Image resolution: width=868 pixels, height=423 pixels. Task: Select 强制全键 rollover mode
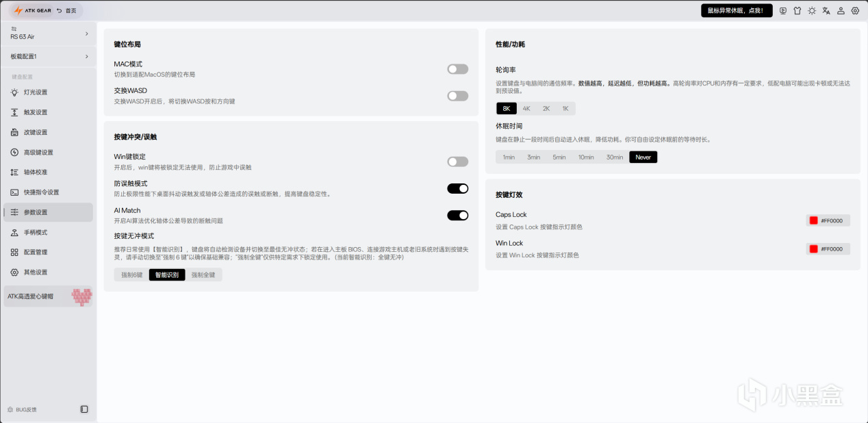[203, 275]
